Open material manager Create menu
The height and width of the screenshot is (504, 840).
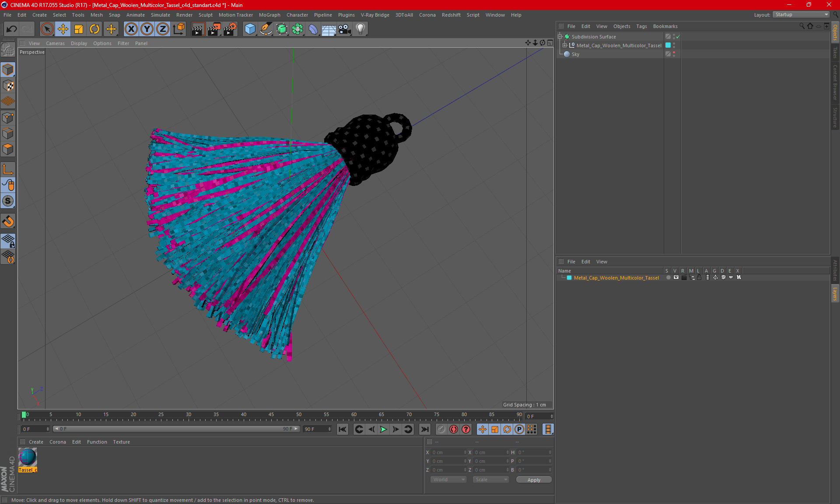36,442
